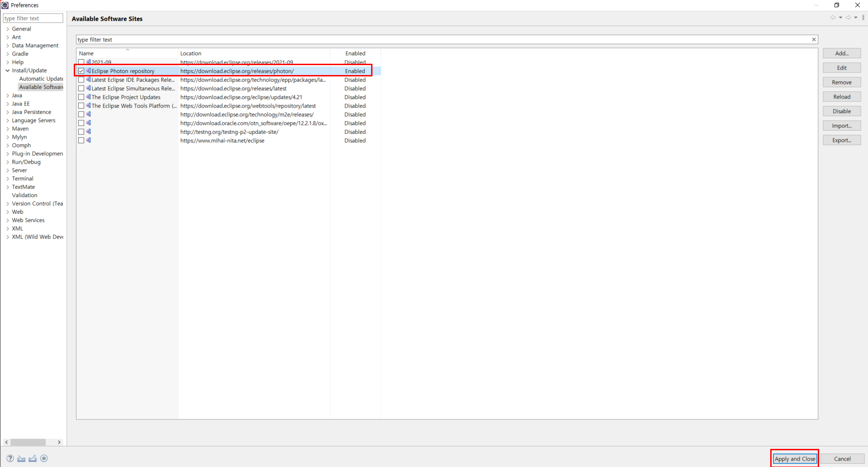Sort sites by the Name column header
The width and height of the screenshot is (868, 467).
click(x=127, y=53)
